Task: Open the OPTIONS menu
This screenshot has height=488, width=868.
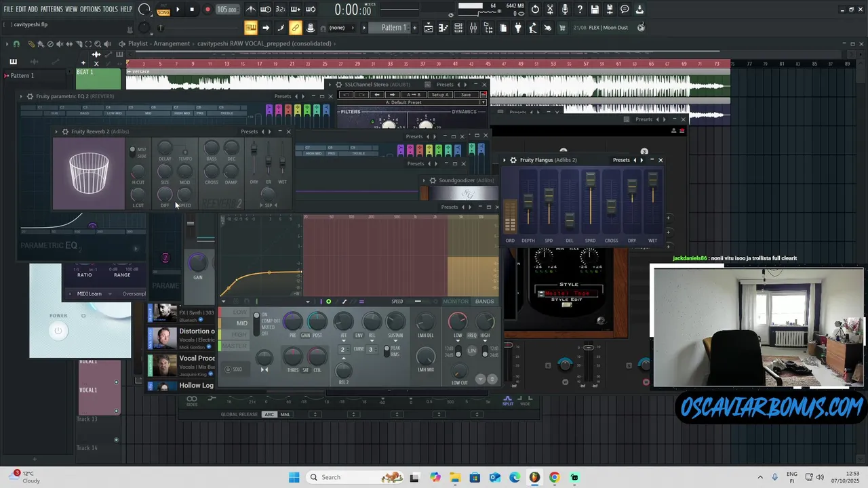Action: (90, 9)
